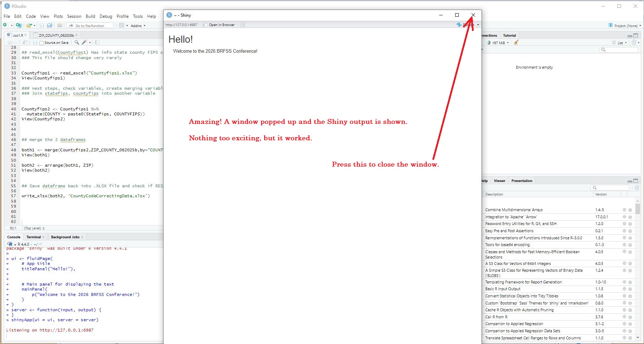Open the code tools magic wand
The image size is (644, 344).
pos(84,42)
